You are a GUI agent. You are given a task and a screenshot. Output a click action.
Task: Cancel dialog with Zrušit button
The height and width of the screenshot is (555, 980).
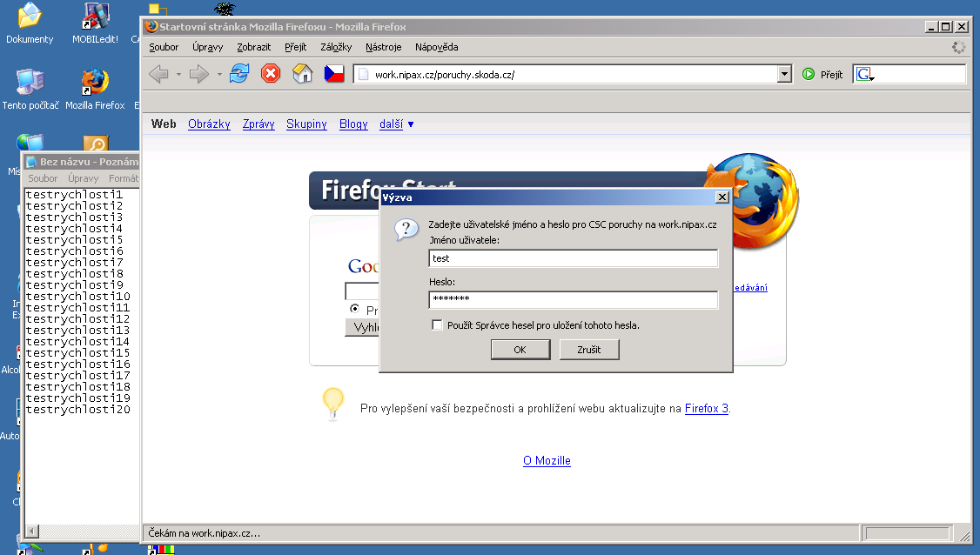(588, 350)
